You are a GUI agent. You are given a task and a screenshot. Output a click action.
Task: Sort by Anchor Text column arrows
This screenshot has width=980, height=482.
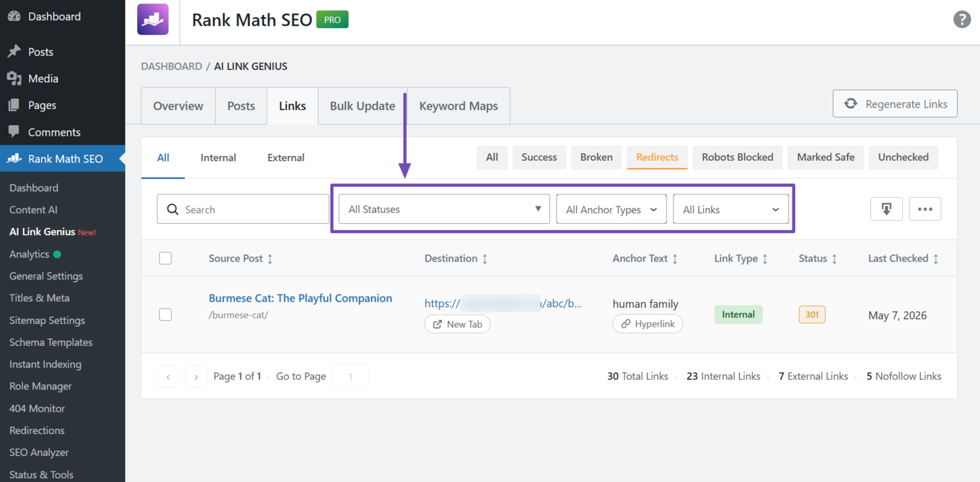pos(675,259)
